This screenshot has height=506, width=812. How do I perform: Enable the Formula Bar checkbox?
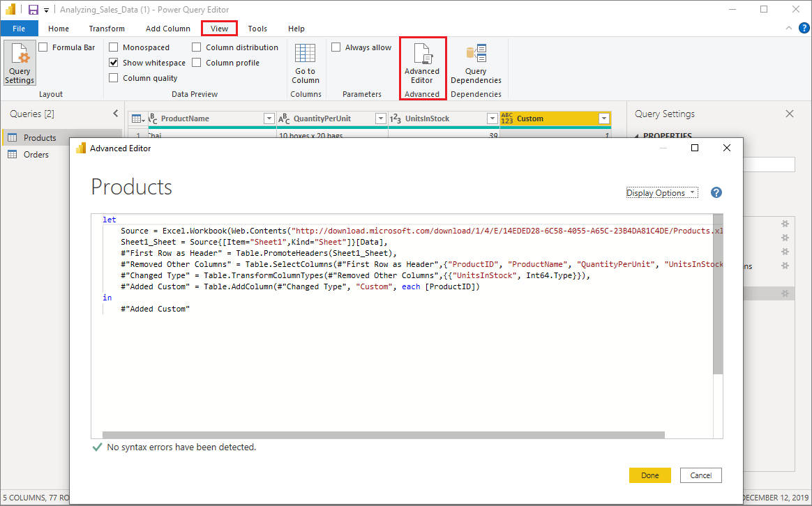pos(45,47)
